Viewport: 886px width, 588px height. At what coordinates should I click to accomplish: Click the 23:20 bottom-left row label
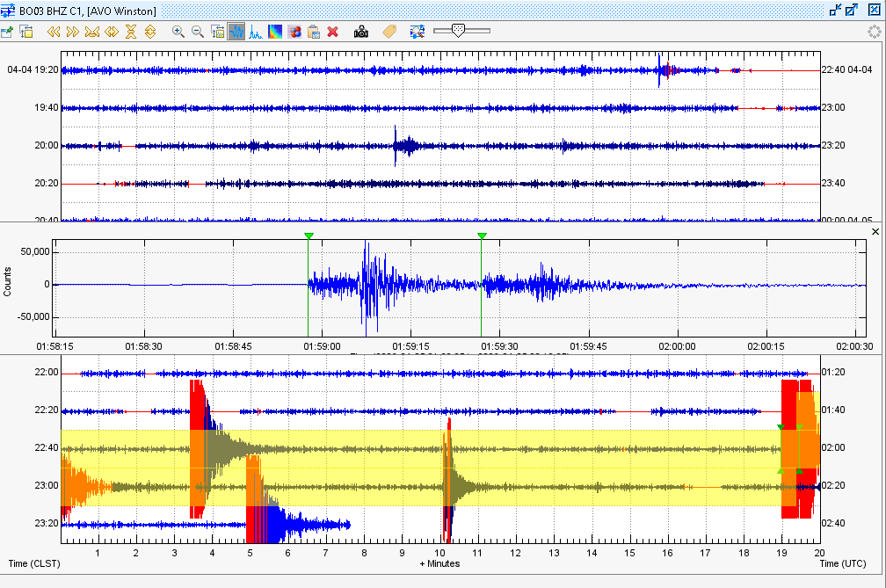click(47, 523)
